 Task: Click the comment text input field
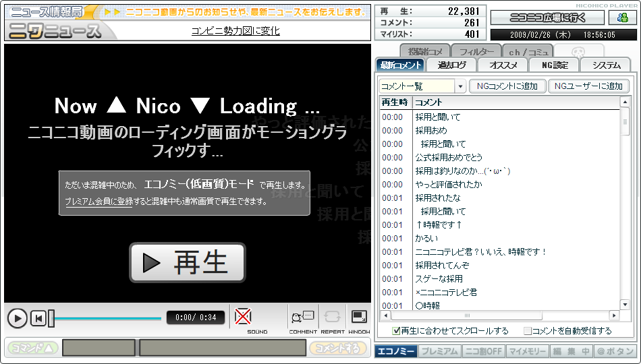[223, 348]
